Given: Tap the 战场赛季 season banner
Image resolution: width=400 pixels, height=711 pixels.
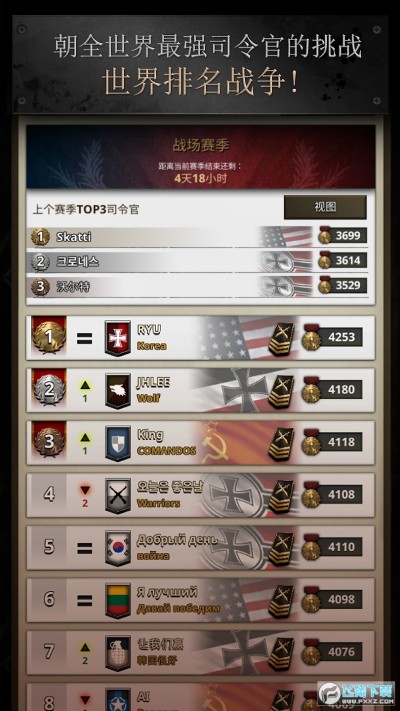Looking at the screenshot, I should pyautogui.click(x=200, y=157).
